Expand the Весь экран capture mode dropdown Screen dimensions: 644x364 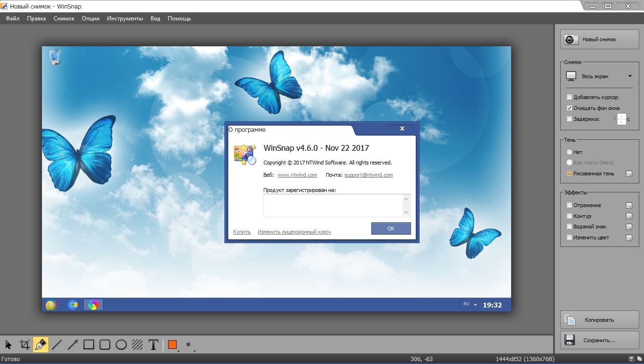tap(630, 76)
